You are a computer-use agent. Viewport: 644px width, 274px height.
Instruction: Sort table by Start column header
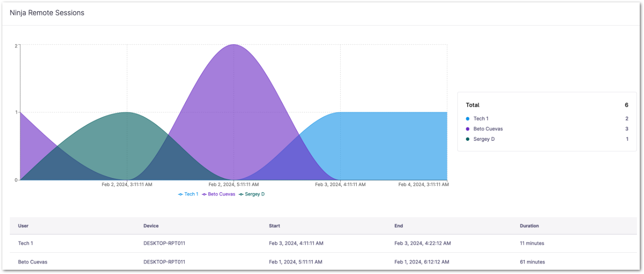point(274,226)
